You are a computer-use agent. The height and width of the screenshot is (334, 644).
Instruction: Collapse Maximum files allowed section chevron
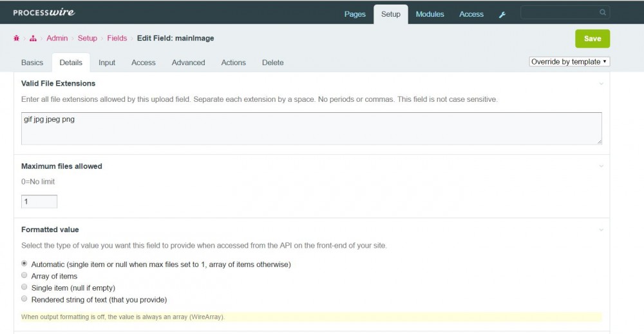click(x=601, y=166)
